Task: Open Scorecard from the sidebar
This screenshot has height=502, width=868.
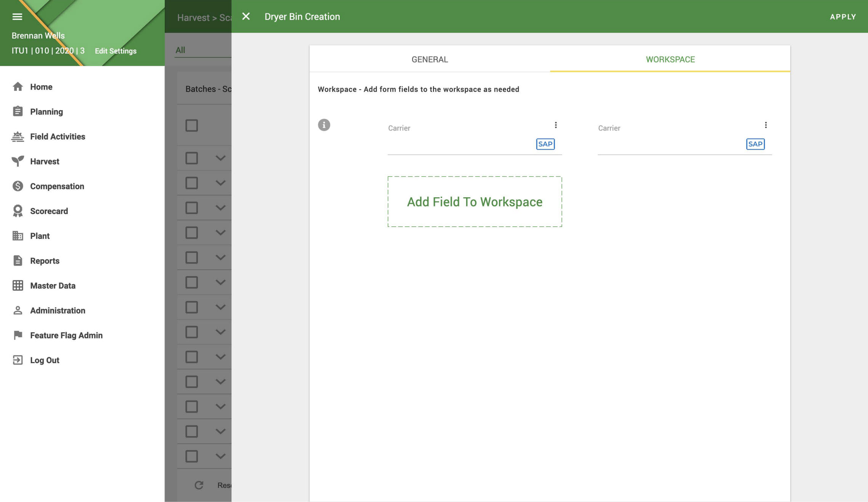Action: pyautogui.click(x=49, y=211)
